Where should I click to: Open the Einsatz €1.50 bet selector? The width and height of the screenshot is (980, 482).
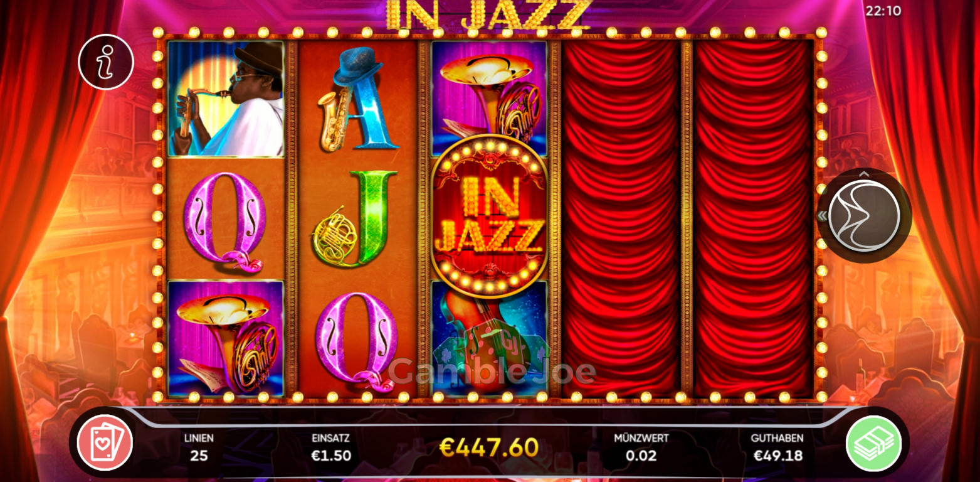331,456
